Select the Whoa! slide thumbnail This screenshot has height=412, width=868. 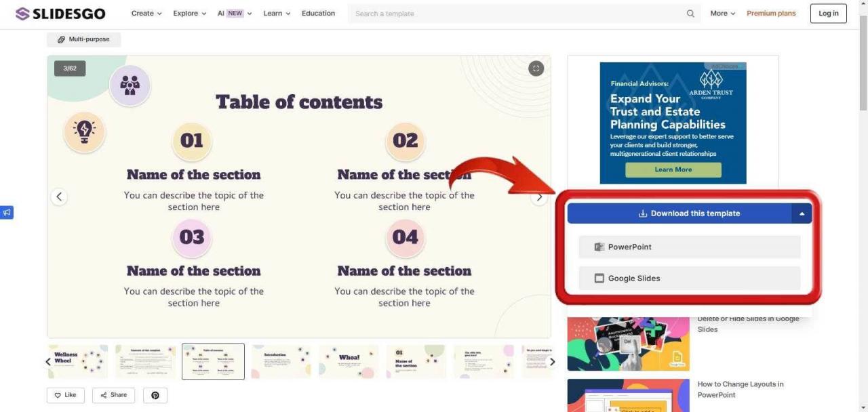(x=348, y=360)
